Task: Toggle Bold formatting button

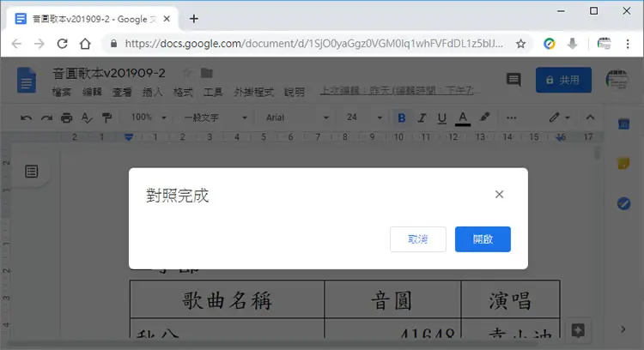Action: 402,118
